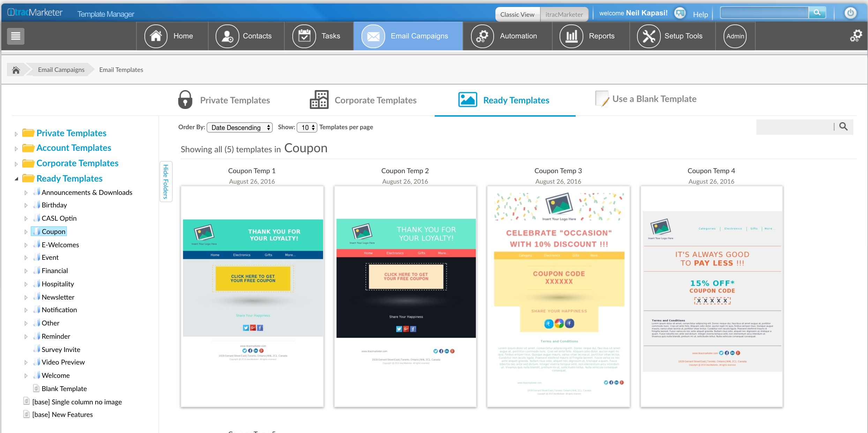Viewport: 868px width, 433px height.
Task: Click the Reports navigation icon
Action: (571, 36)
